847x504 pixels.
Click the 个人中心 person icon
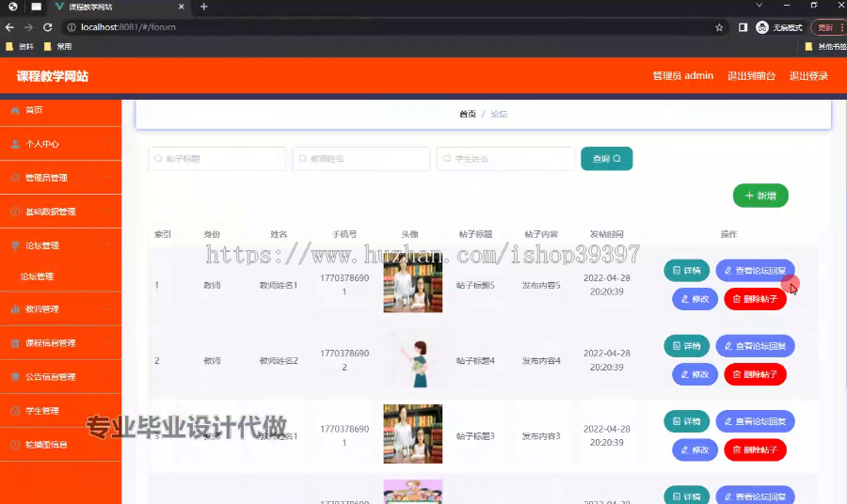[15, 144]
